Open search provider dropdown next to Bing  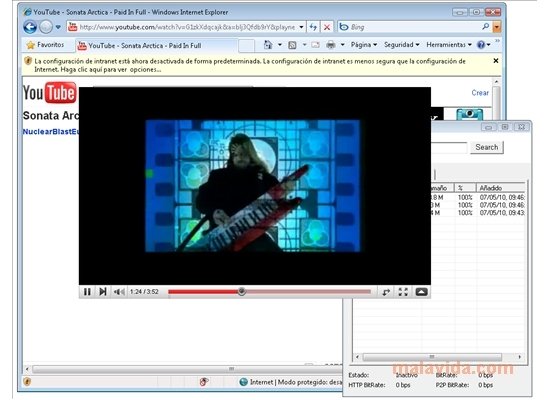coord(497,27)
